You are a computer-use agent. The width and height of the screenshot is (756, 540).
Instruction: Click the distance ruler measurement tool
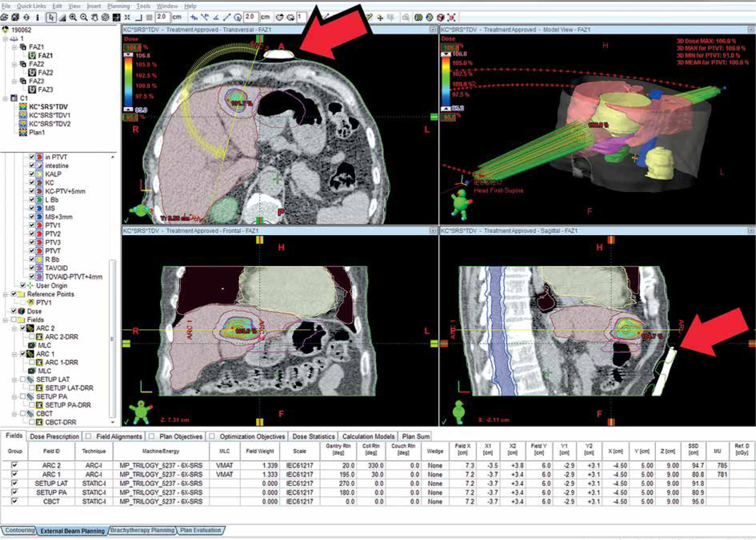(x=227, y=17)
